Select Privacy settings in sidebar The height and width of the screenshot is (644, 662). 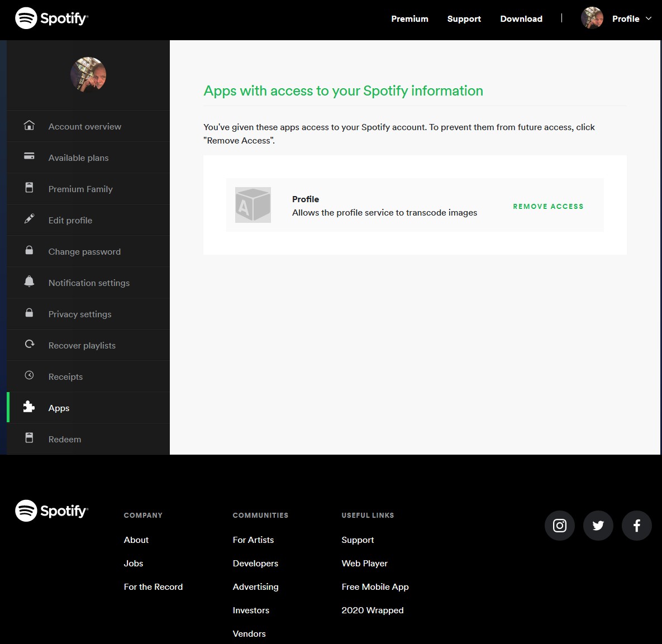click(88, 313)
